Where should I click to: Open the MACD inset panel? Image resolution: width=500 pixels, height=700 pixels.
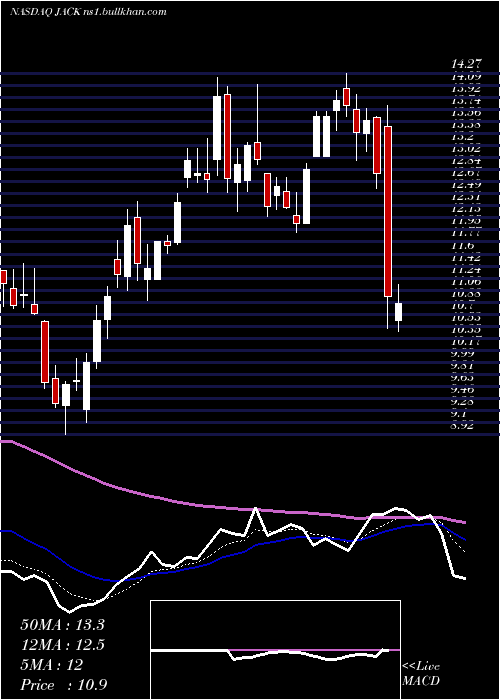pos(275,650)
